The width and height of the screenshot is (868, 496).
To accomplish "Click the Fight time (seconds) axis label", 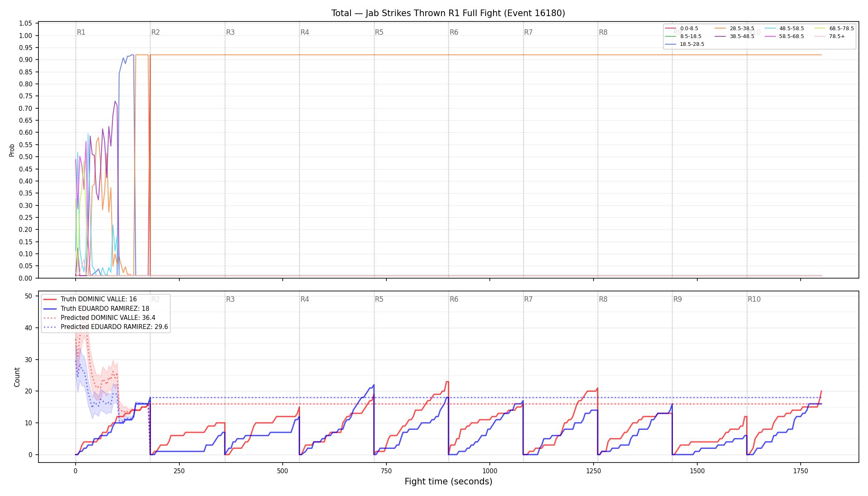I will click(448, 482).
